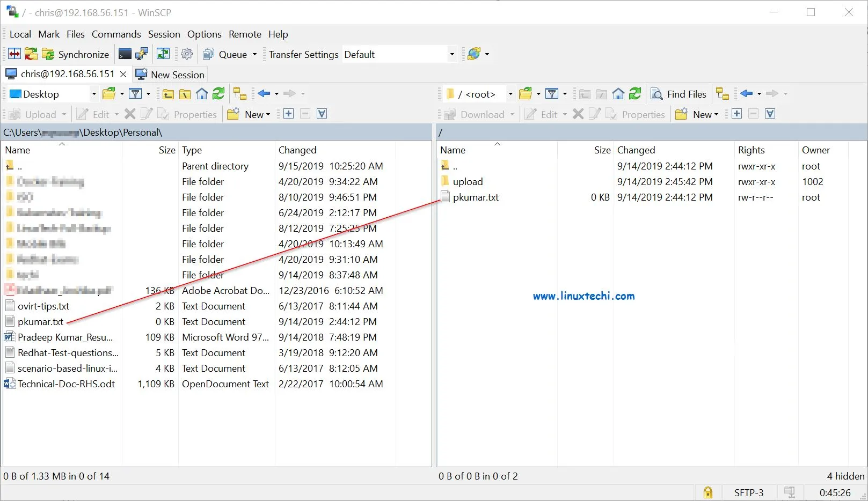Open the Session menu
The height and width of the screenshot is (501, 868).
164,34
